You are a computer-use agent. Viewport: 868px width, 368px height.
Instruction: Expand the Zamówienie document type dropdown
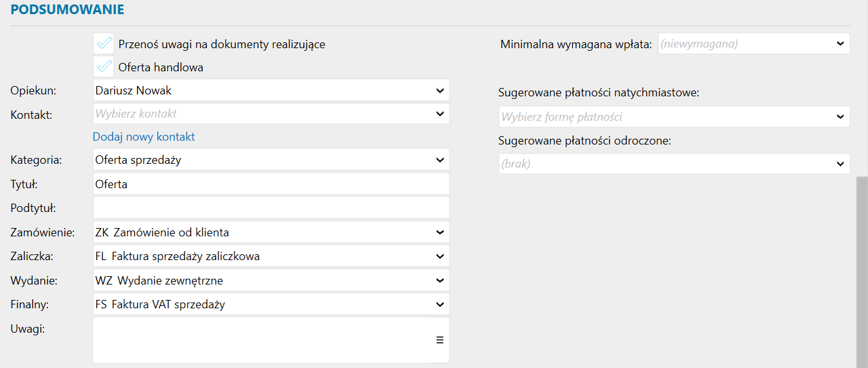[x=440, y=232]
